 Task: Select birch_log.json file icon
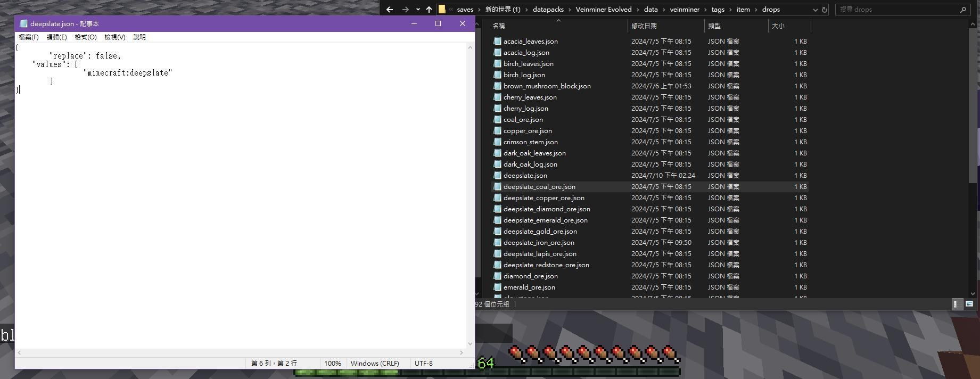click(497, 75)
